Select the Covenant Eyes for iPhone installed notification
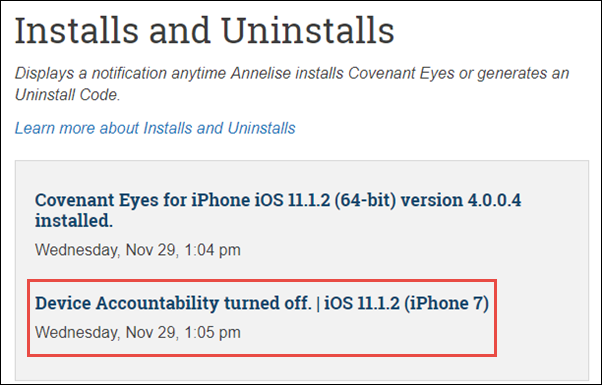Viewport: 602px width, 385px height. coord(278,210)
